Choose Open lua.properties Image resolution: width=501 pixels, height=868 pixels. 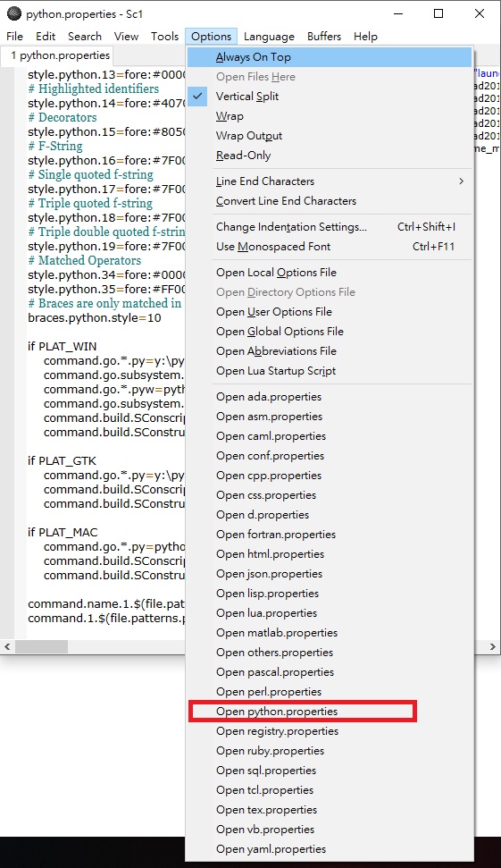[330, 613]
